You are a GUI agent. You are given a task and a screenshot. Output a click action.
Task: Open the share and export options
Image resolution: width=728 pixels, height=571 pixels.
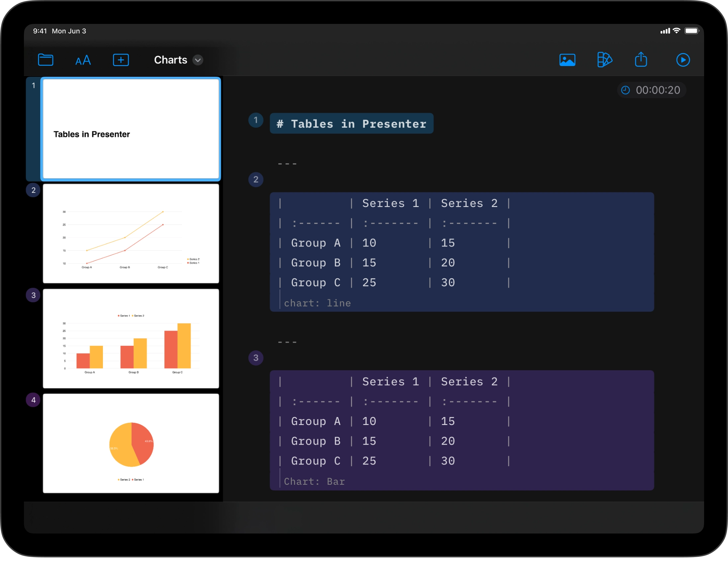641,60
